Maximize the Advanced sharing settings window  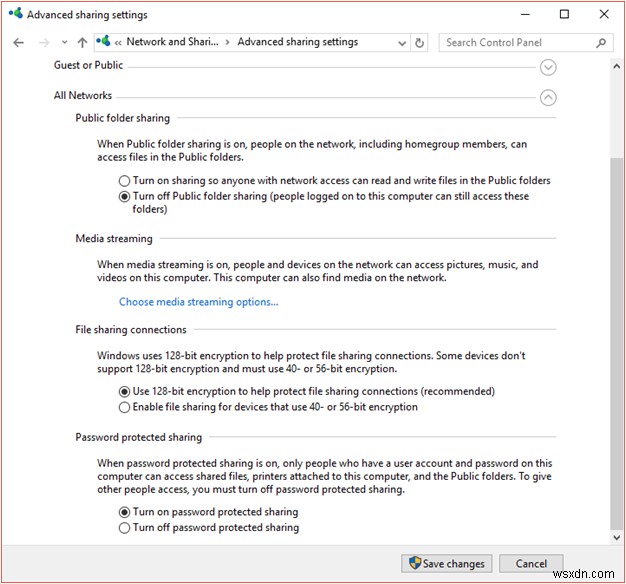564,14
